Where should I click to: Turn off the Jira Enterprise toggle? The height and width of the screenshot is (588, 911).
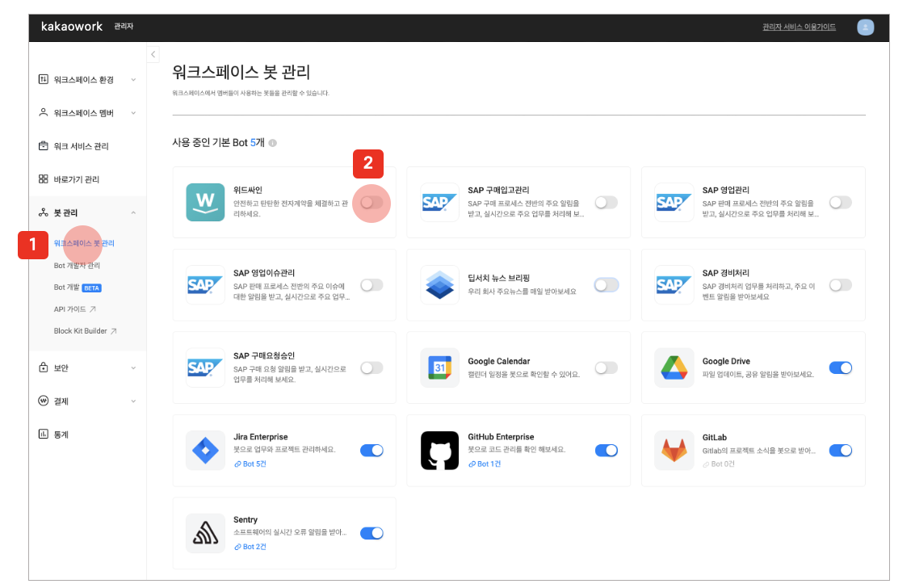coord(372,451)
